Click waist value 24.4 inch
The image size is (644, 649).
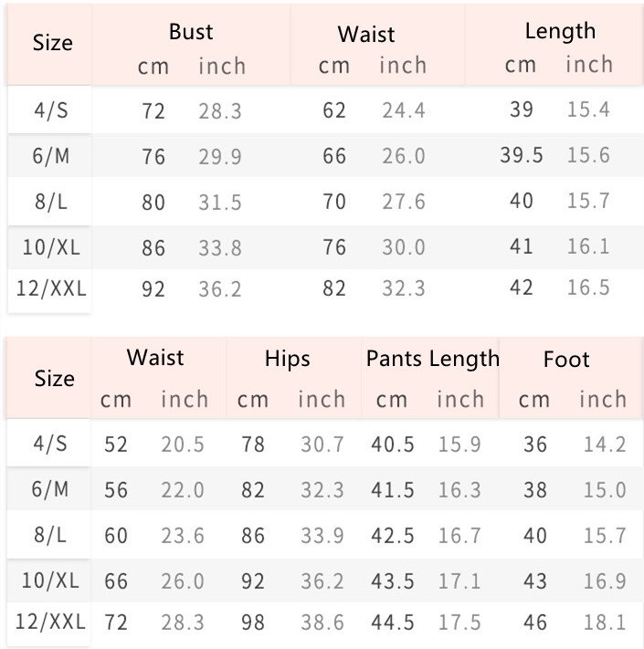[x=404, y=110]
